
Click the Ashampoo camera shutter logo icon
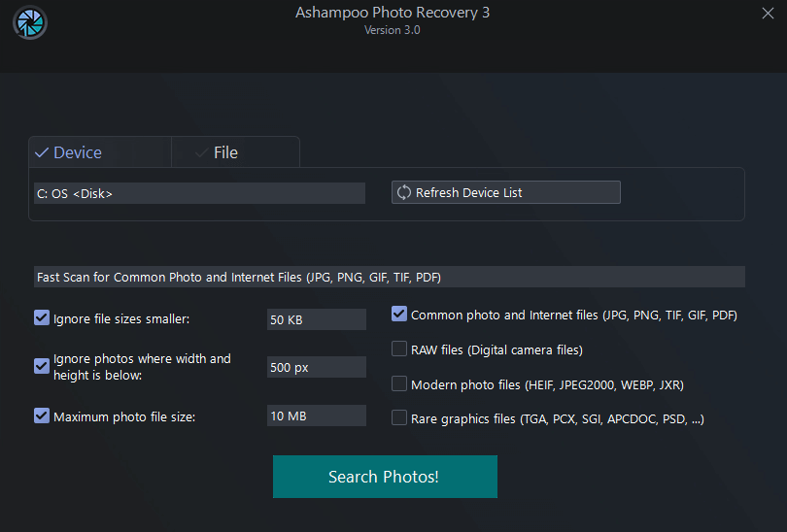click(x=31, y=23)
